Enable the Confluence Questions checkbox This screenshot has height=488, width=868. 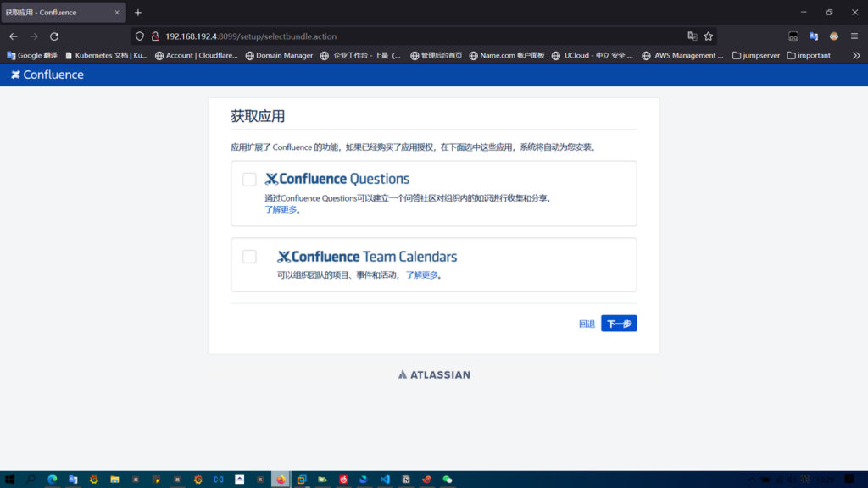(x=249, y=180)
